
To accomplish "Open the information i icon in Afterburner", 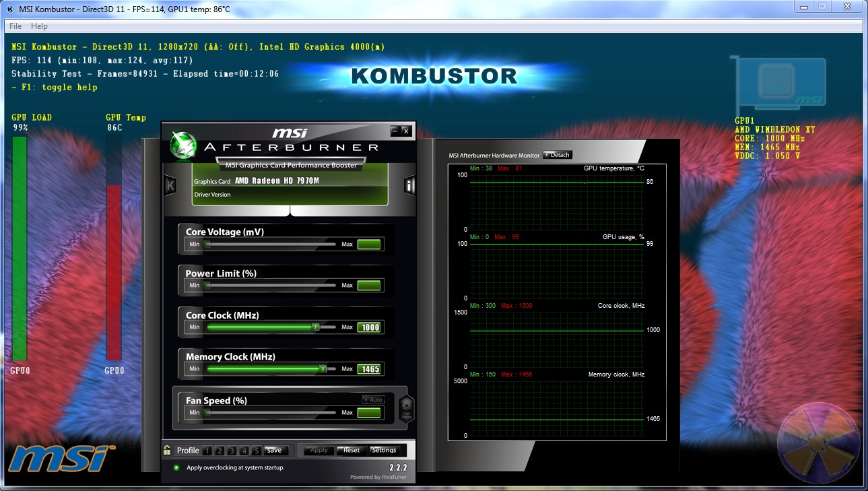I will pos(409,185).
